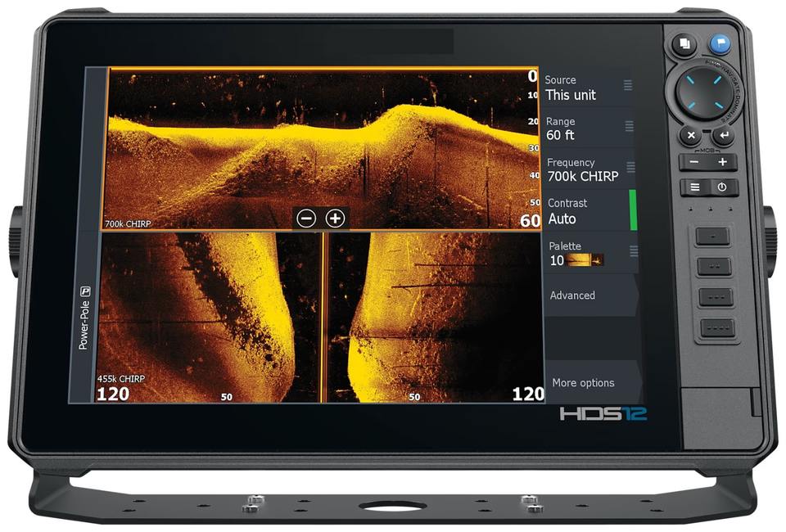Select the DownScan sonar panel
This screenshot has height=532, width=786.
[321, 149]
